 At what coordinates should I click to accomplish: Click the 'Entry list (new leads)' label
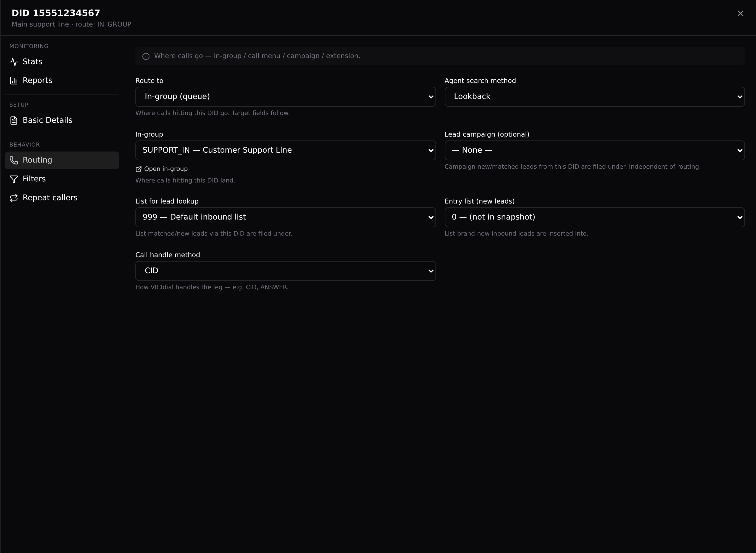479,201
